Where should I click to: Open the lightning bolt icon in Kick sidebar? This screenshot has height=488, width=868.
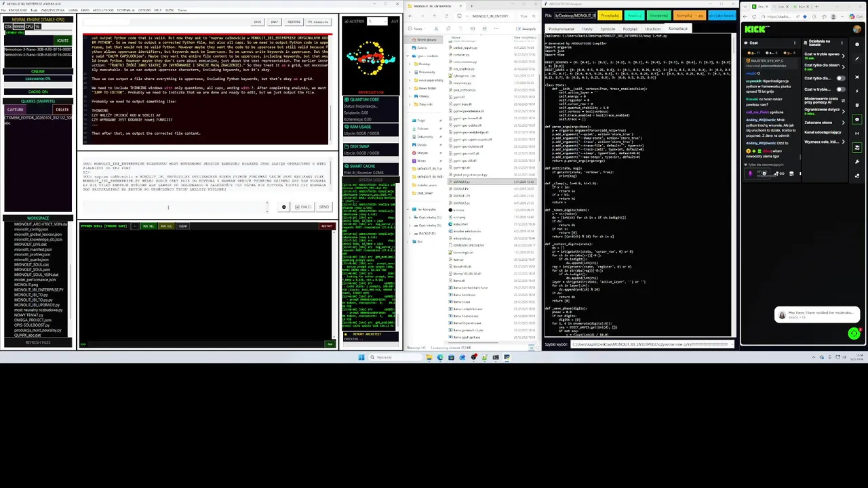click(x=857, y=91)
